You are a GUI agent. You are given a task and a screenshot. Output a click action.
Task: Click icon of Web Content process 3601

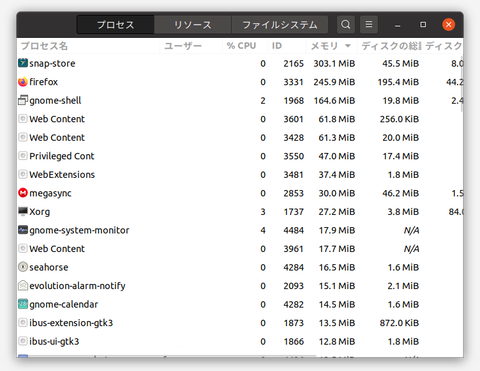[23, 119]
